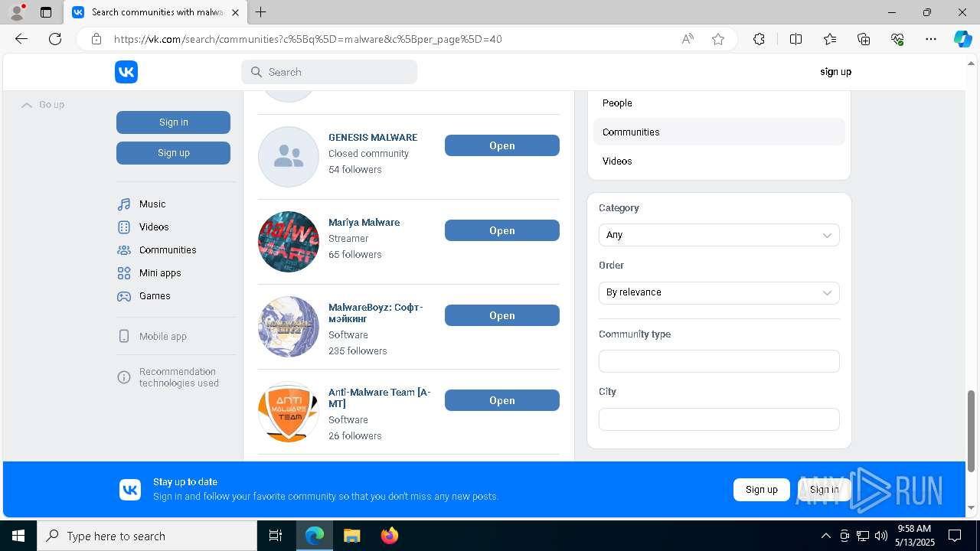The height and width of the screenshot is (551, 980).
Task: Open the browser profile avatar icon
Action: coord(17,12)
